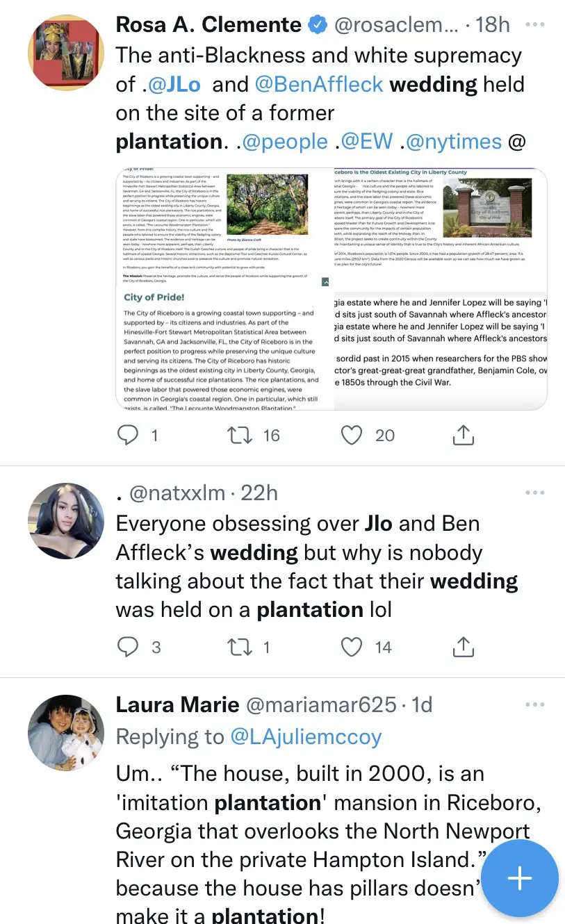Reply to @natxxlm's tweet

[x=128, y=647]
